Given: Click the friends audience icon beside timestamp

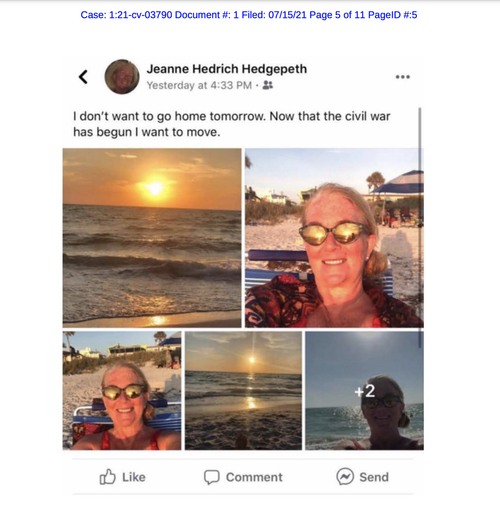Looking at the screenshot, I should click(268, 85).
